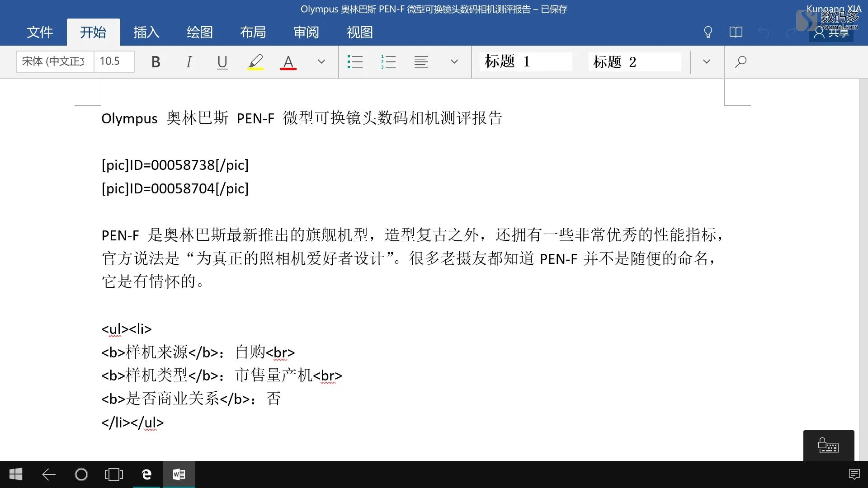Open the font name box
The image size is (868, 488).
click(55, 61)
